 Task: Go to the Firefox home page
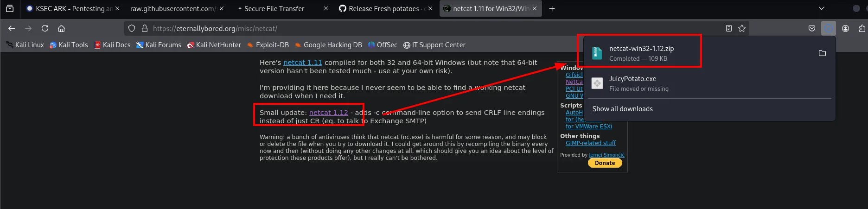[61, 28]
